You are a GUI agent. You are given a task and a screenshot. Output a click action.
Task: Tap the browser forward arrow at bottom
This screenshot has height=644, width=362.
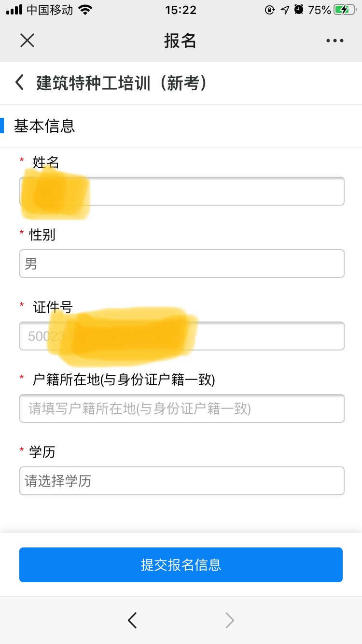tap(230, 620)
